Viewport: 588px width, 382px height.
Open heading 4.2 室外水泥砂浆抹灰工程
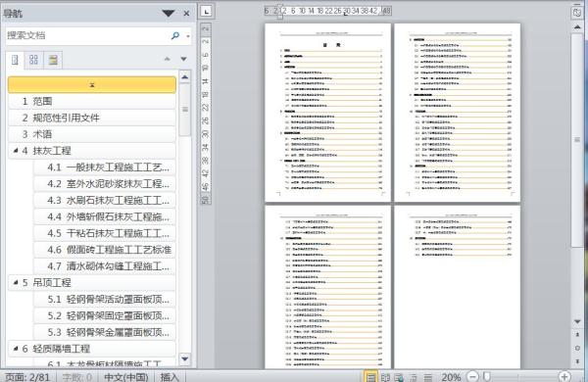(105, 184)
